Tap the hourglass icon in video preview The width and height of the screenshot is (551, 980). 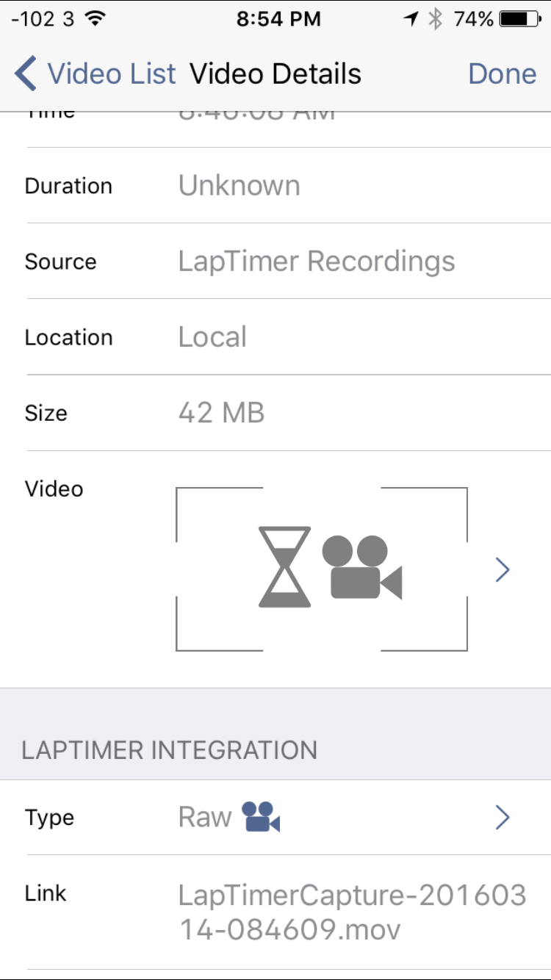coord(285,566)
